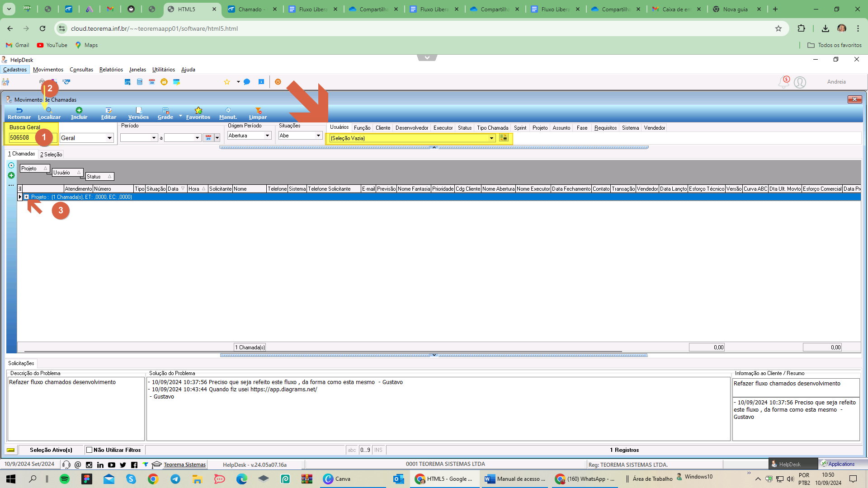Click the Instagram icon in status bar
Viewport: 868px width, 488px height.
coord(89,465)
